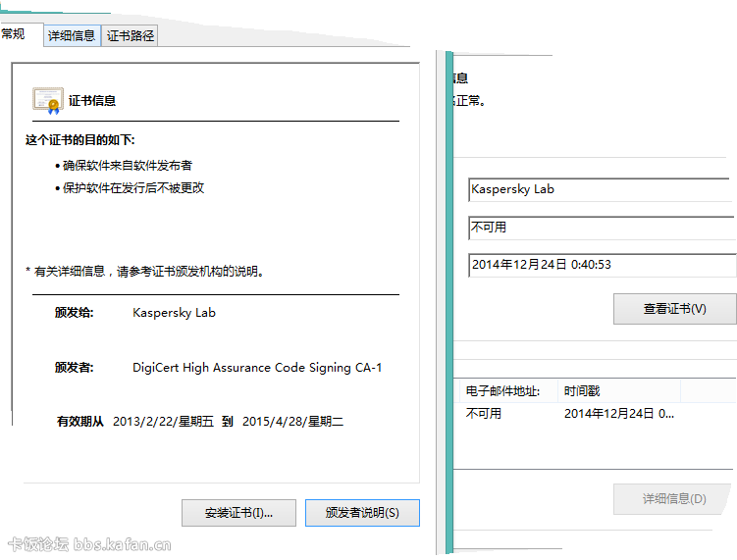This screenshot has width=737, height=560.
Task: Click the start date 2013/2/22/星期五
Action: click(x=163, y=422)
